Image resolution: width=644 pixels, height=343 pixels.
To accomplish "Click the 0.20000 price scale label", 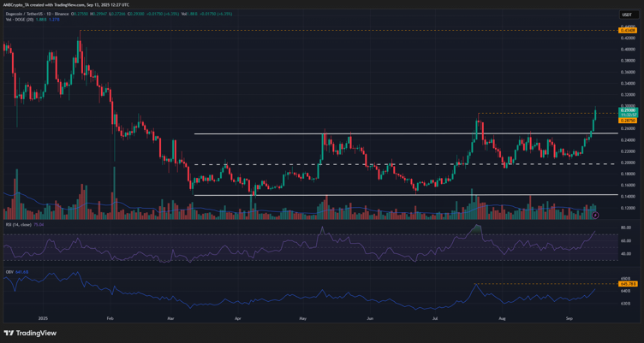I will (628, 163).
